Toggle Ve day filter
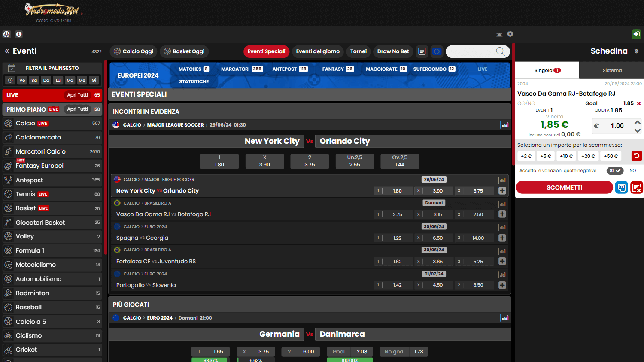The width and height of the screenshot is (644, 362). point(22,80)
